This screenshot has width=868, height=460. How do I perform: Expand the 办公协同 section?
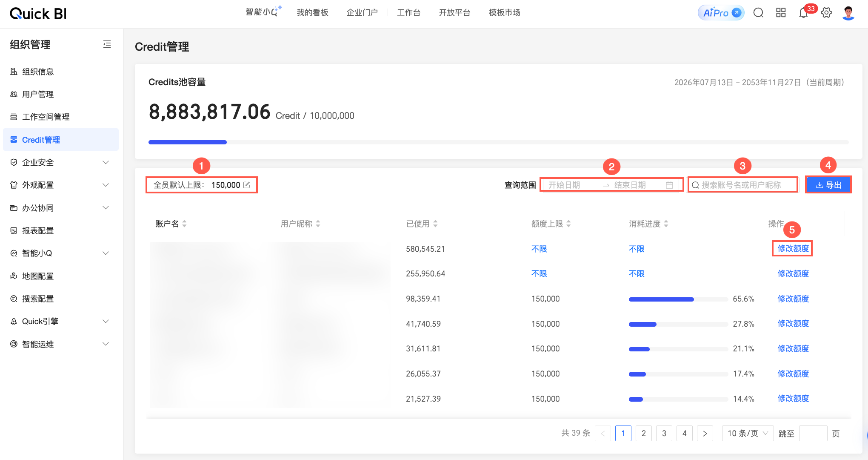pos(61,208)
